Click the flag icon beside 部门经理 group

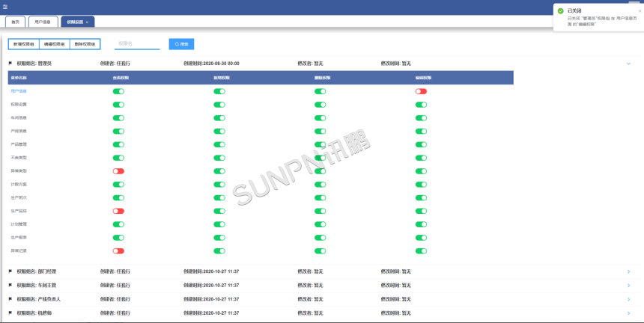10,271
